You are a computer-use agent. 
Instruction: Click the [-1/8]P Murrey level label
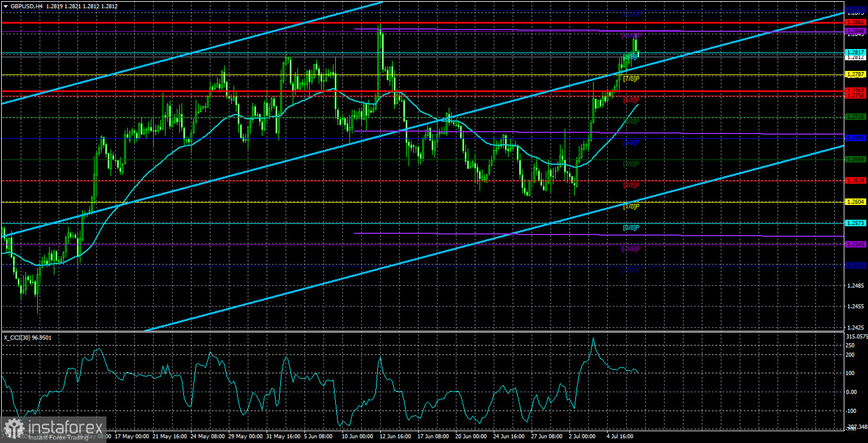(631, 249)
